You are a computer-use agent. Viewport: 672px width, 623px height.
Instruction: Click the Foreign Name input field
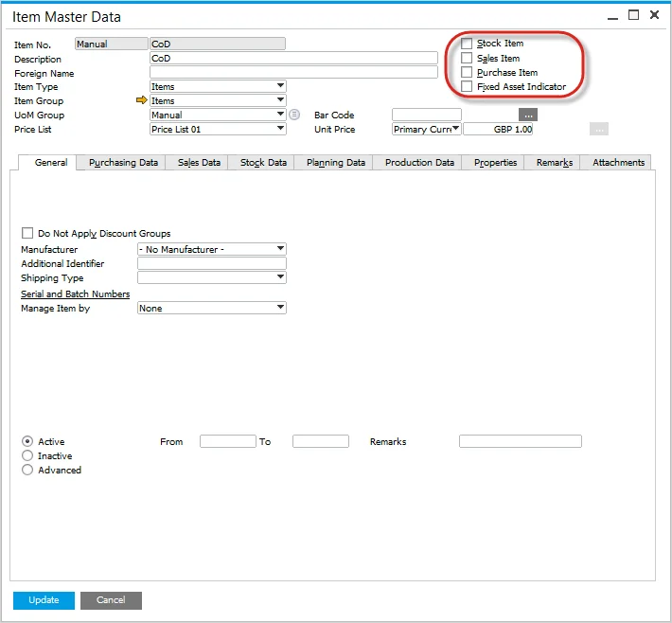[x=293, y=73]
